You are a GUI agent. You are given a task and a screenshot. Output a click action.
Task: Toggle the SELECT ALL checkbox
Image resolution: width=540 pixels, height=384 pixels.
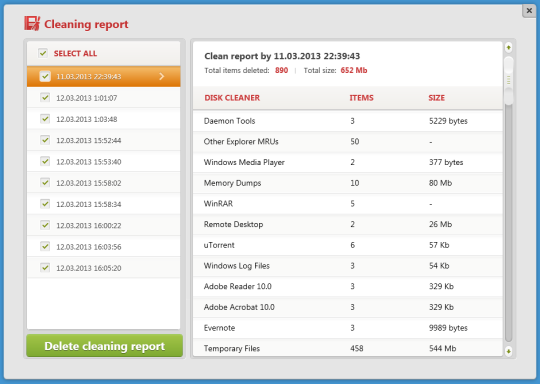[43, 53]
